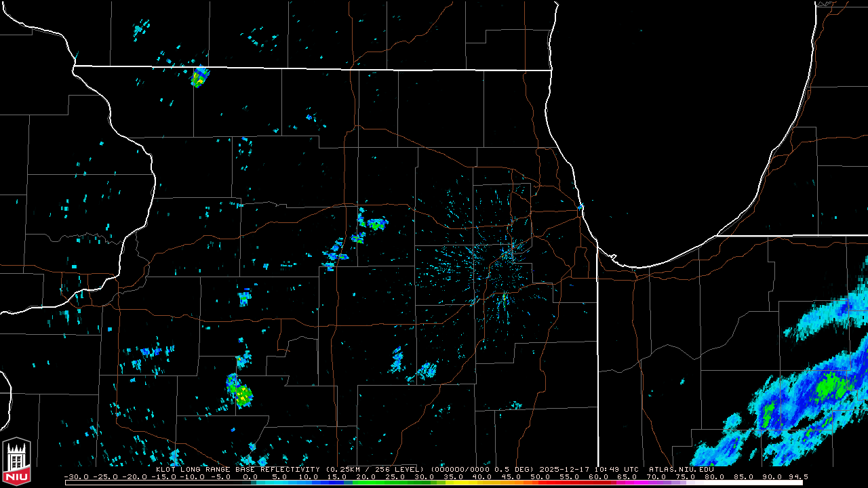Click the 94.5 maximum scale label

(x=798, y=477)
